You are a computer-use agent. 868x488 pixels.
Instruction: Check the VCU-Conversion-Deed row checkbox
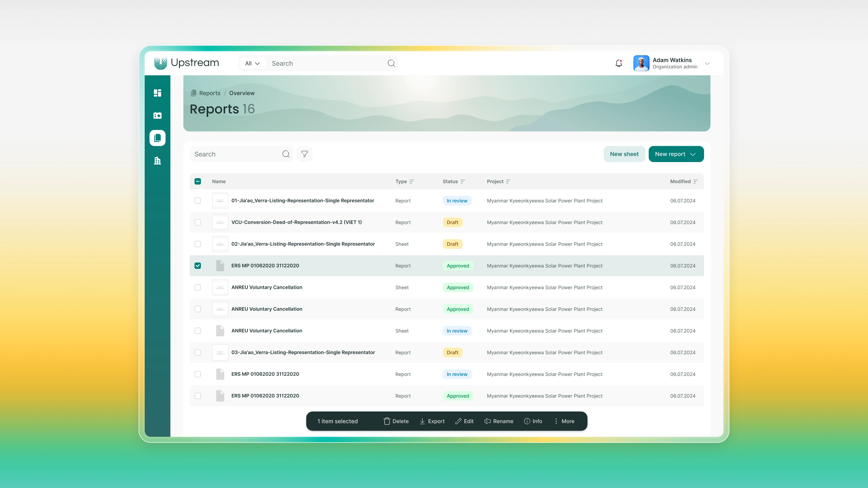pyautogui.click(x=198, y=222)
